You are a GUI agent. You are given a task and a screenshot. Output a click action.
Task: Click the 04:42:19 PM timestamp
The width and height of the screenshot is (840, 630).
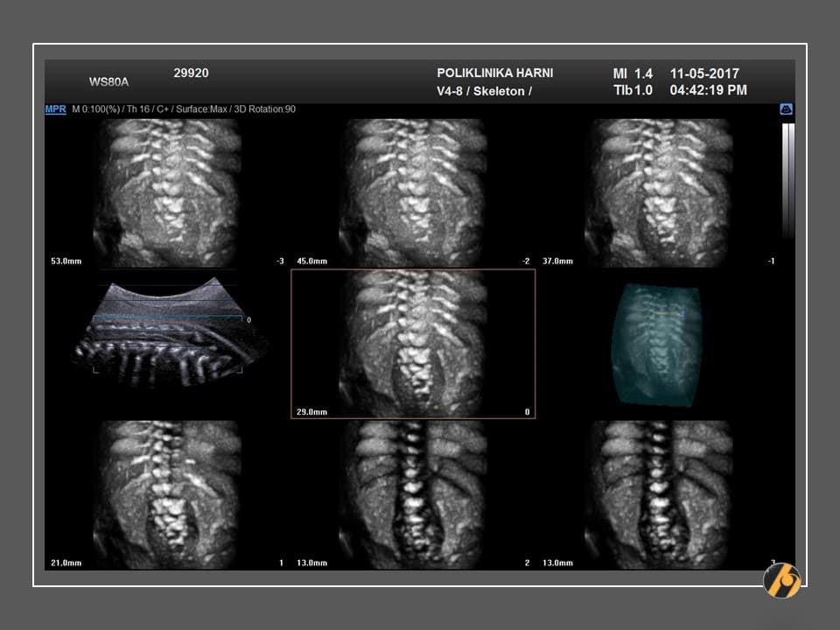tap(708, 90)
